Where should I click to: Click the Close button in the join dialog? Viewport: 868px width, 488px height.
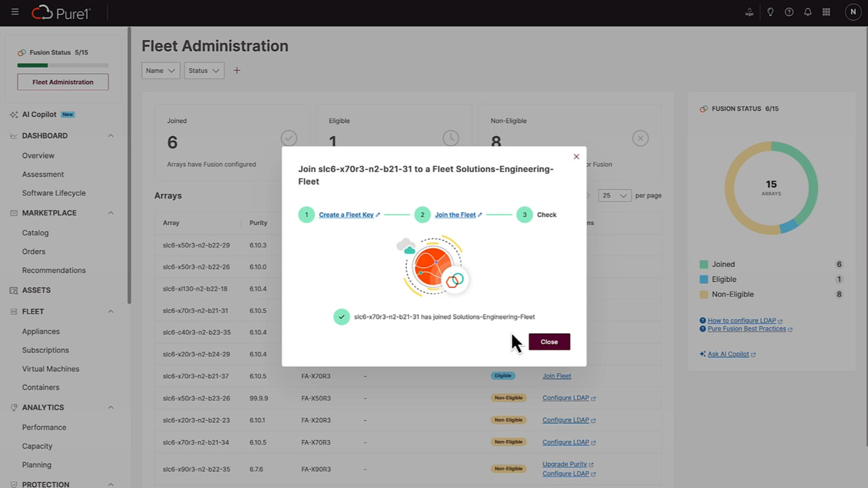point(549,342)
